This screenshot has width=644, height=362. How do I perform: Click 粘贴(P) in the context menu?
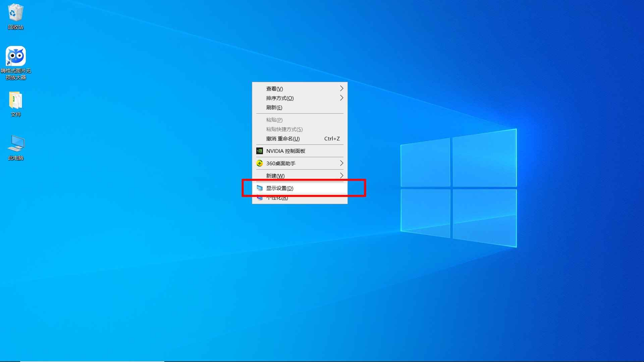274,120
